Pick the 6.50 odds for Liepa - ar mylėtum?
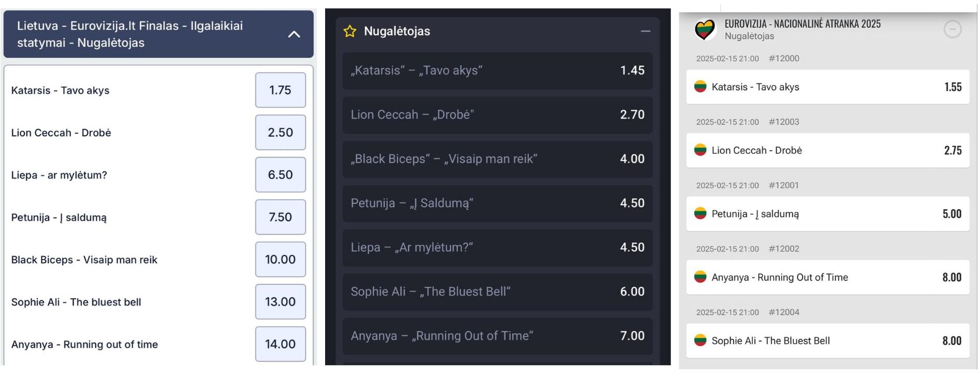Viewport: 980px width, 376px height. 281,175
